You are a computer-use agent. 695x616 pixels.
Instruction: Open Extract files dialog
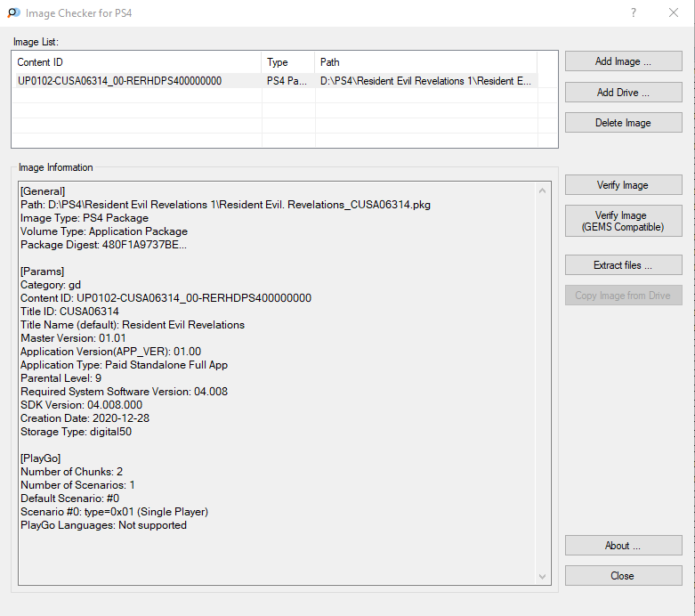tap(623, 265)
